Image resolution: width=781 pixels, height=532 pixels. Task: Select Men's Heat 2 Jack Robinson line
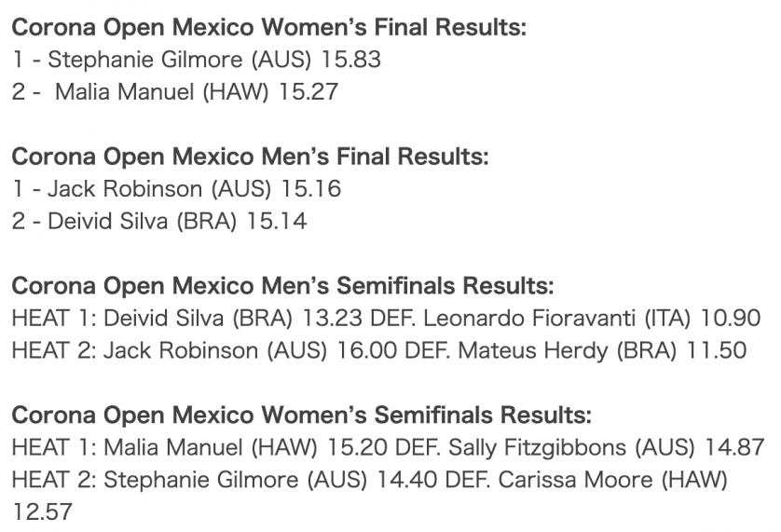[x=379, y=351]
